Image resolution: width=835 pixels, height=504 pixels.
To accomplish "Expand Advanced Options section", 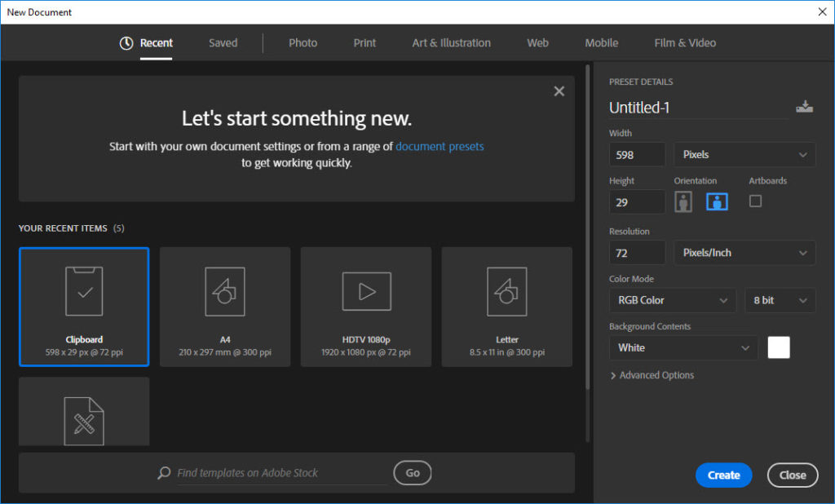I will click(x=652, y=375).
